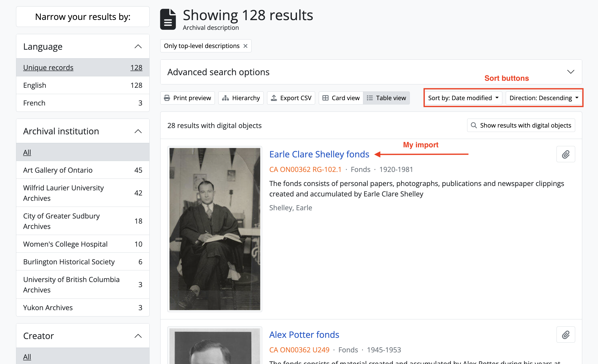Open the Sort by Date modified dropdown
Screen dimensions: 598x364
tap(463, 98)
